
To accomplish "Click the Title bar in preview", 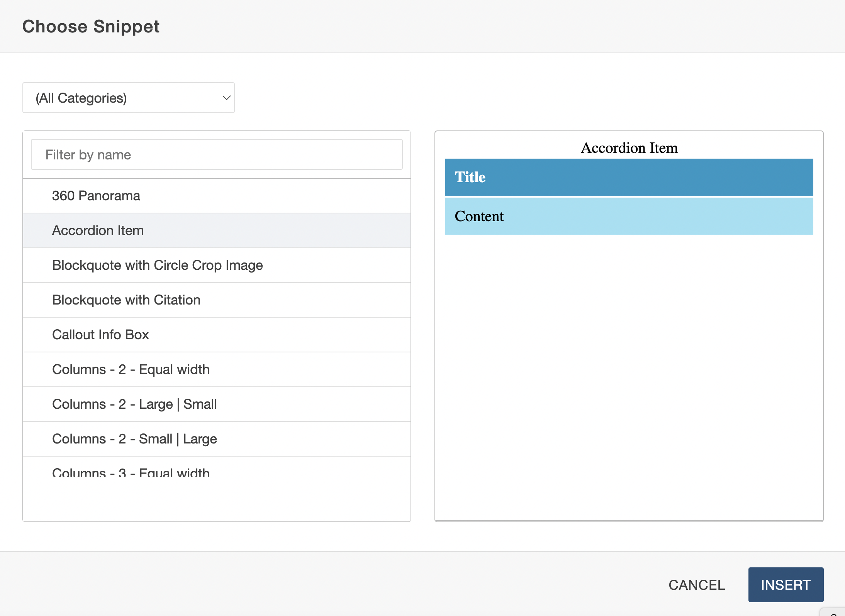I will pos(629,177).
